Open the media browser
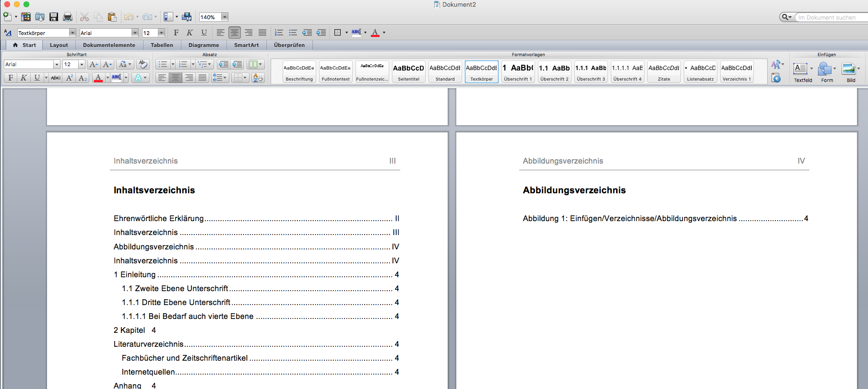This screenshot has height=389, width=868. click(187, 17)
